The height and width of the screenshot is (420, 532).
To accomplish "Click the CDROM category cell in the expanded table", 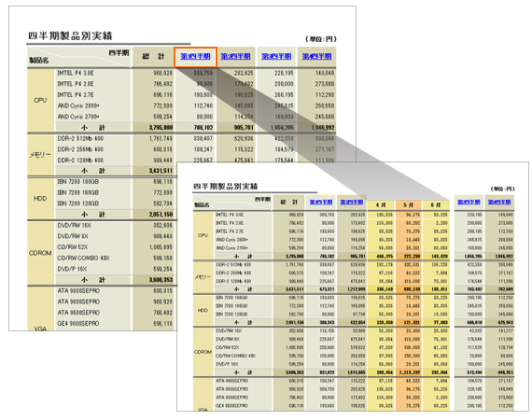I will 203,352.
